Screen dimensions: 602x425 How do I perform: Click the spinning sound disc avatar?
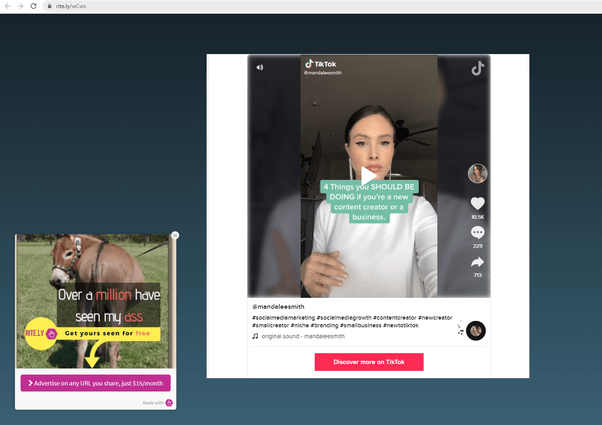(x=476, y=331)
